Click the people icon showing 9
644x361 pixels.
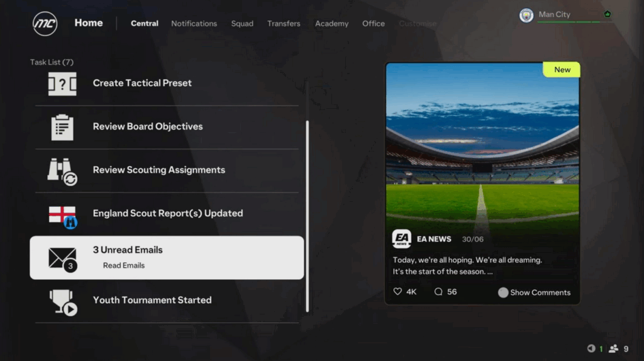[614, 348]
